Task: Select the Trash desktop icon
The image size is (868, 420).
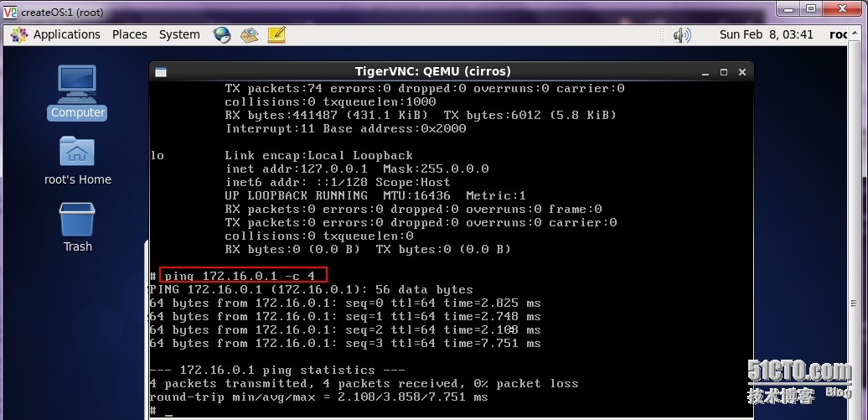Action: [x=77, y=226]
